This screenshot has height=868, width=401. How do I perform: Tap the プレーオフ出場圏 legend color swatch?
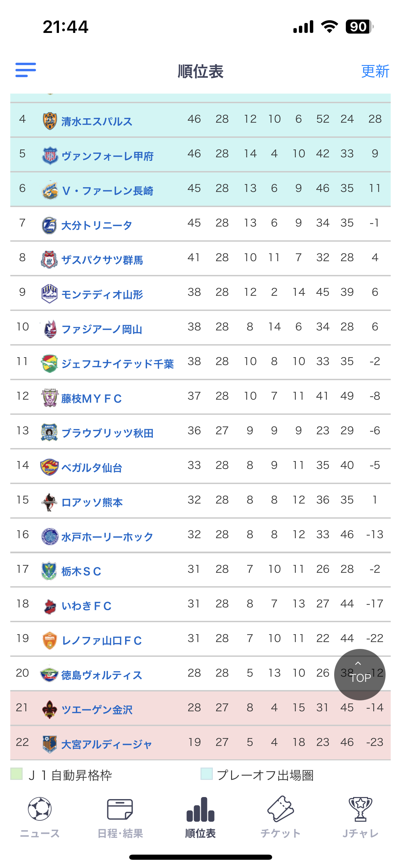207,774
